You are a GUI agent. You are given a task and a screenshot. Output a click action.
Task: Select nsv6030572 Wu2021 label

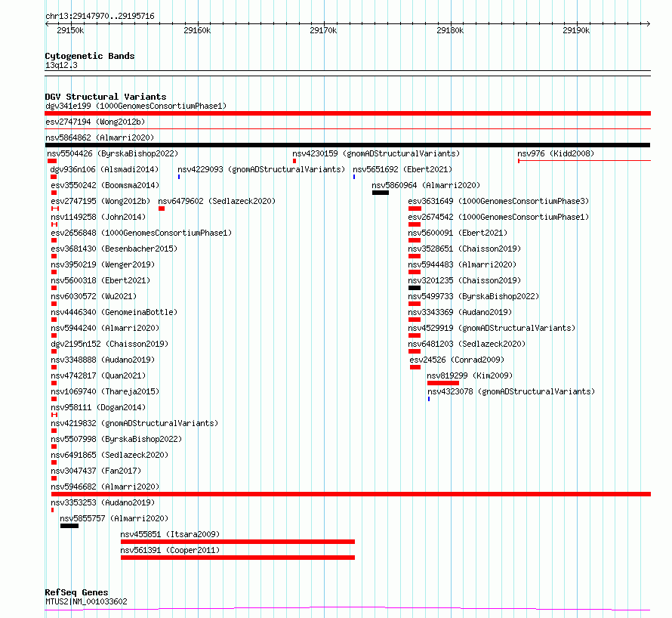tap(94, 296)
